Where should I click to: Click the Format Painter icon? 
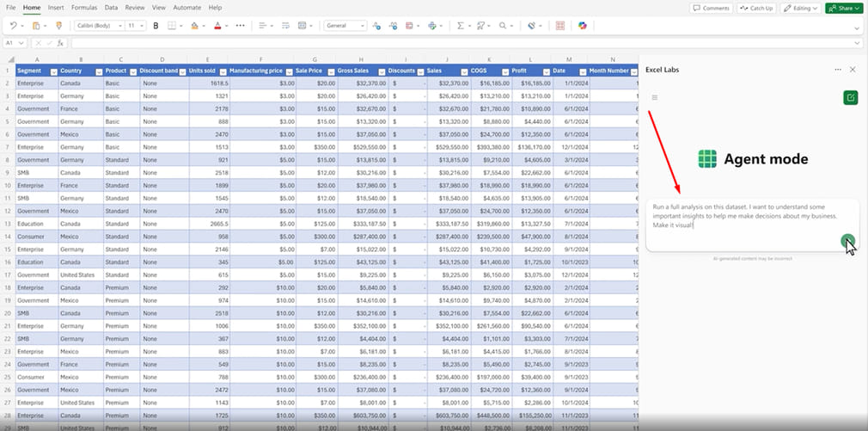58,26
